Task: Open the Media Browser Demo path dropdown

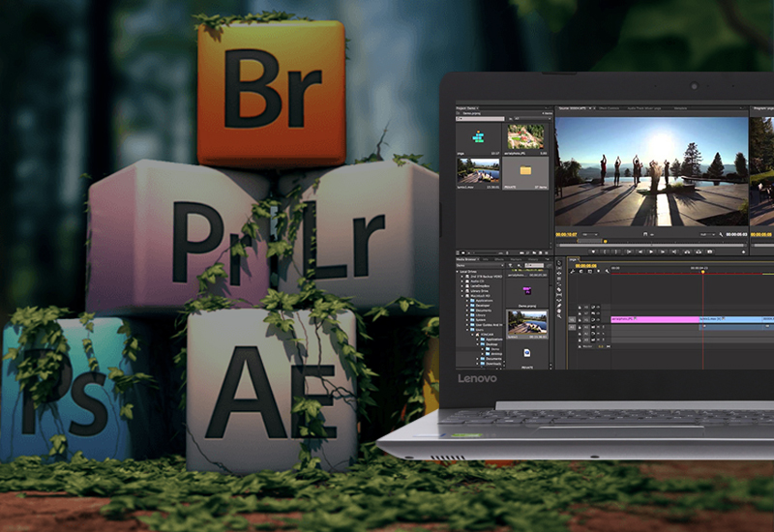Action: pos(480,265)
